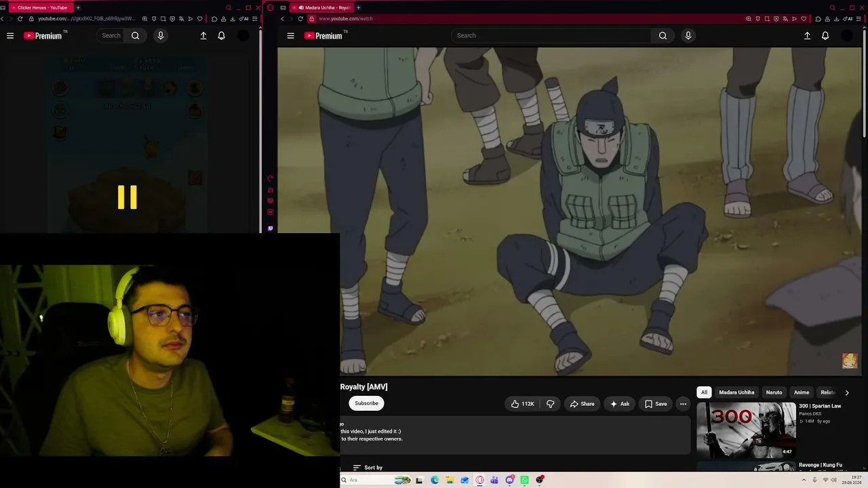
Task: Click the Create upload icon in left window
Action: tap(203, 36)
